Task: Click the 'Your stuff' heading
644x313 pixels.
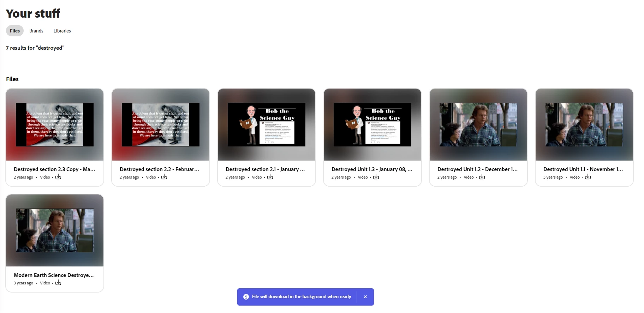Action: pos(33,13)
